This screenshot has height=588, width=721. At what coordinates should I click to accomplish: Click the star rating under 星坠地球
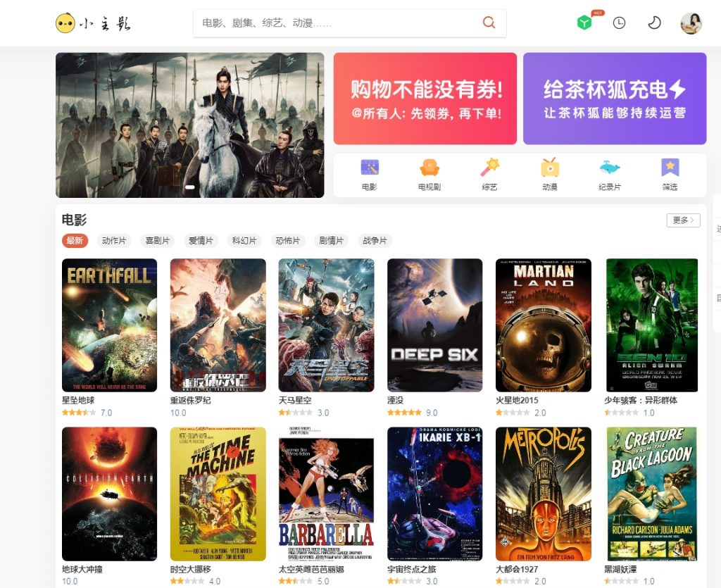click(x=79, y=413)
